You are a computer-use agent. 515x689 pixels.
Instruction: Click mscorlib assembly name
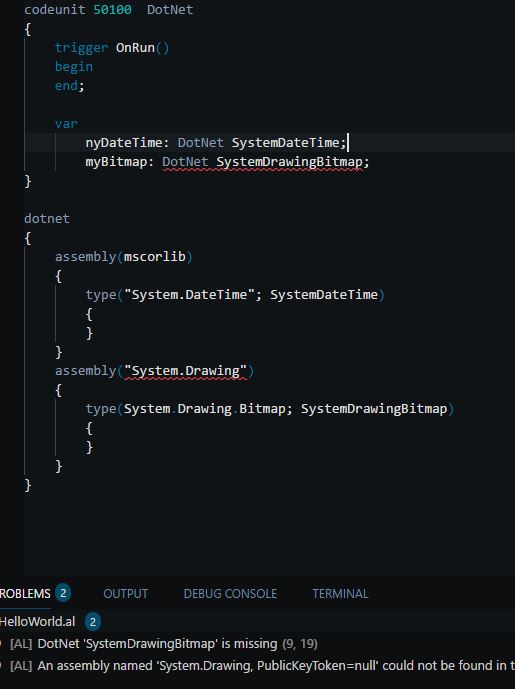coord(154,257)
